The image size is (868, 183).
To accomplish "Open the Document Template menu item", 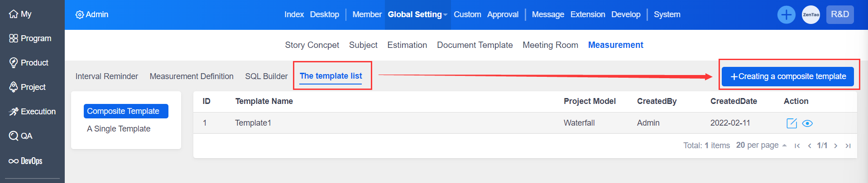I will [475, 45].
